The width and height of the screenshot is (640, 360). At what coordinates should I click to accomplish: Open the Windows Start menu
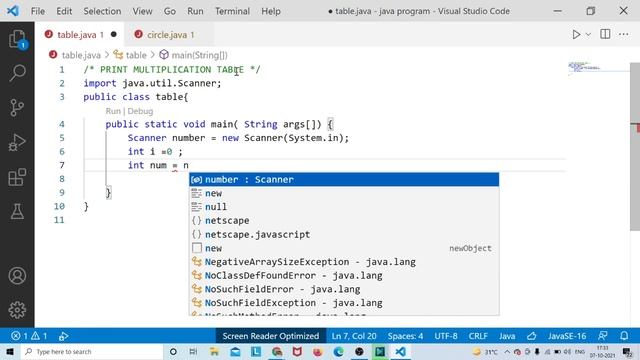pos(10,351)
